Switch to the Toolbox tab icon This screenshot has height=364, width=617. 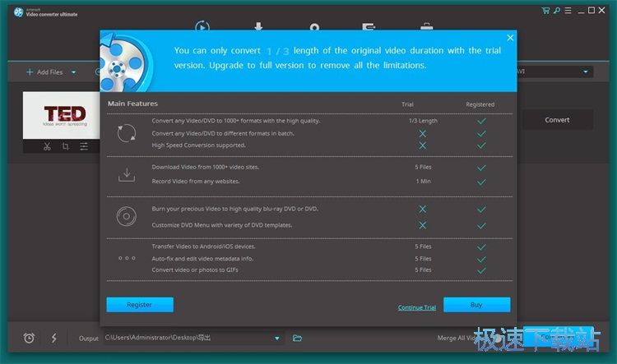tap(426, 26)
